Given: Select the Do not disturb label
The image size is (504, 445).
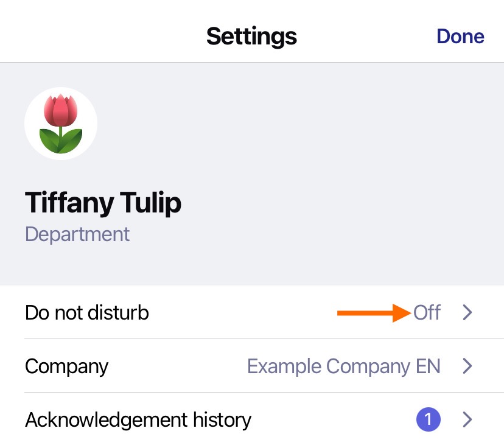Looking at the screenshot, I should [87, 312].
